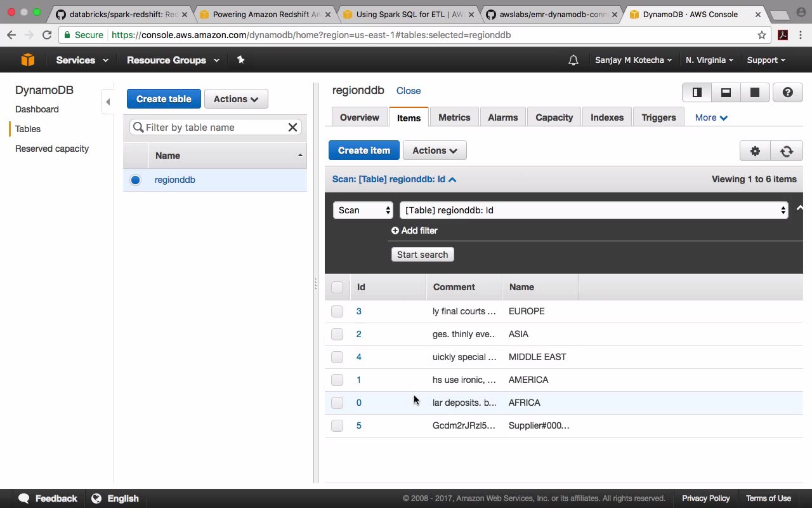Check the box for item Id 2
This screenshot has width=812, height=508.
pyautogui.click(x=337, y=334)
